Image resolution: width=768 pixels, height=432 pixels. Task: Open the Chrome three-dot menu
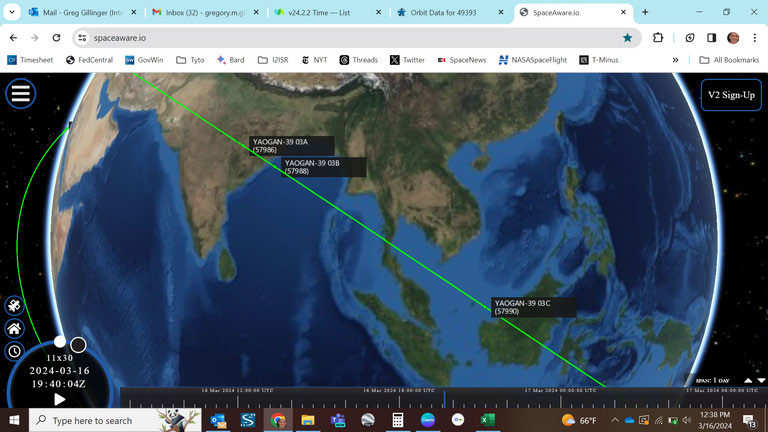coord(754,38)
